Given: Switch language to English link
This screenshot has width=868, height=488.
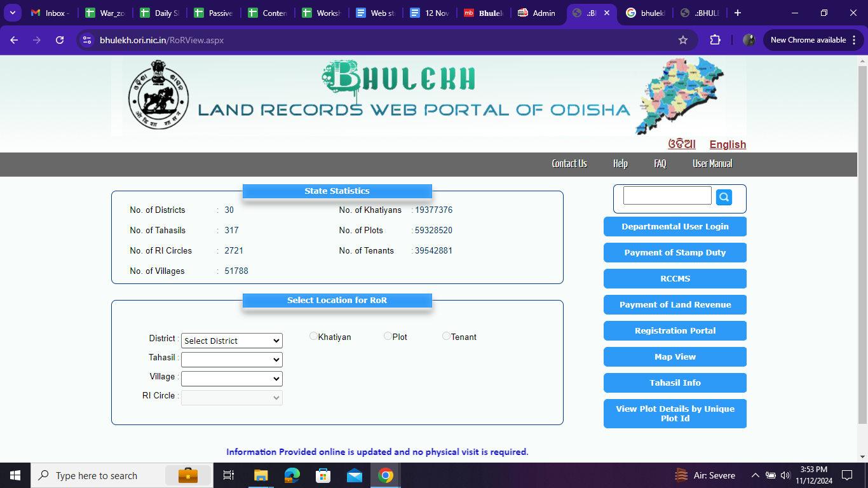Looking at the screenshot, I should point(728,145).
